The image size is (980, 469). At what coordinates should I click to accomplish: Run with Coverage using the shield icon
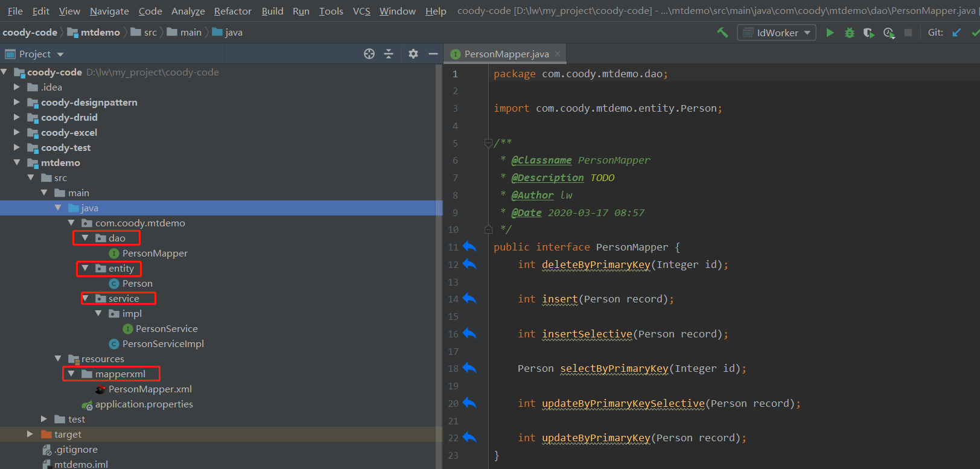click(x=868, y=33)
